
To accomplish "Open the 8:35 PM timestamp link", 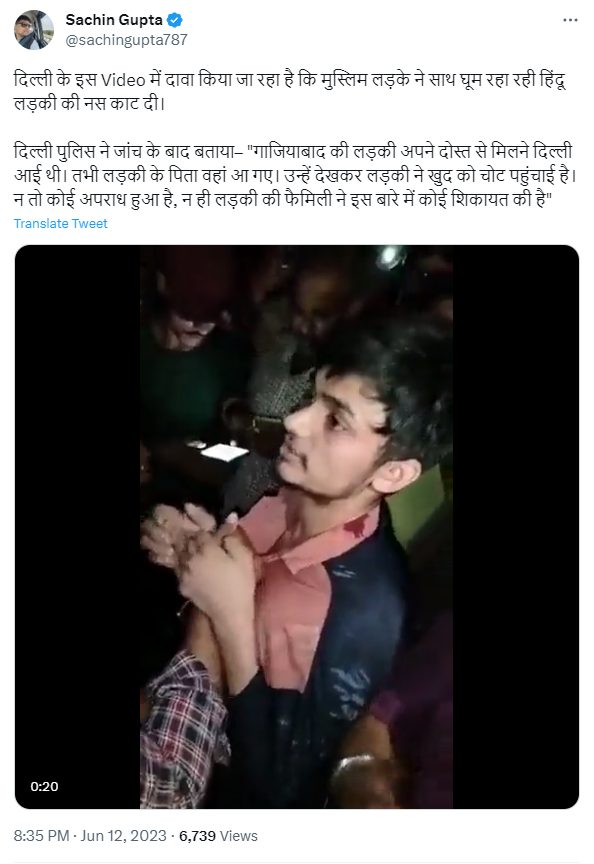I will click(41, 836).
